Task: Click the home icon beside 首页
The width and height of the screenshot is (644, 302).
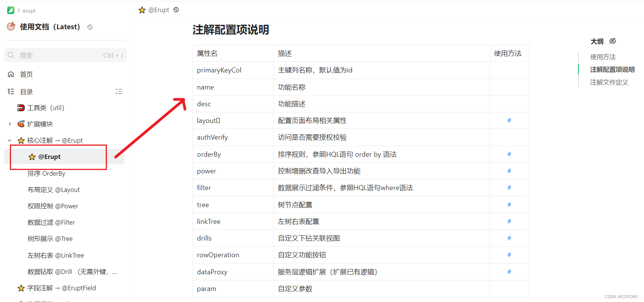Action: pos(11,74)
